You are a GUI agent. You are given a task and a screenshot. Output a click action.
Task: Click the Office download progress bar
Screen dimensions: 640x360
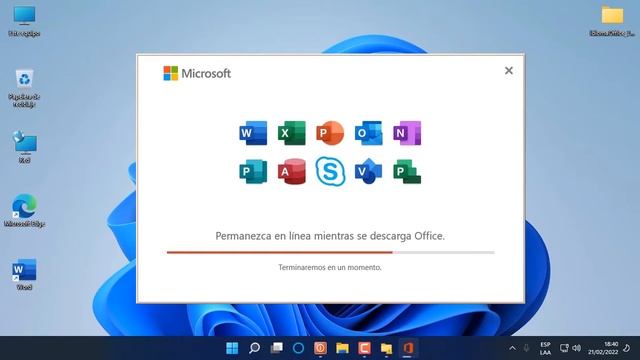(x=330, y=252)
